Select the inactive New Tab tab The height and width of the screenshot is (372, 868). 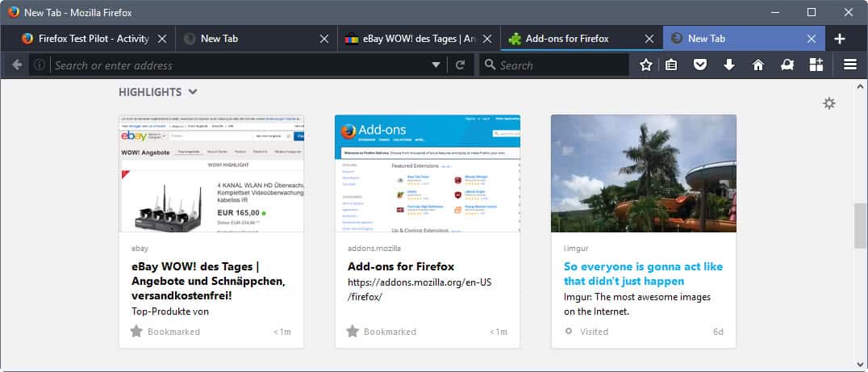257,39
